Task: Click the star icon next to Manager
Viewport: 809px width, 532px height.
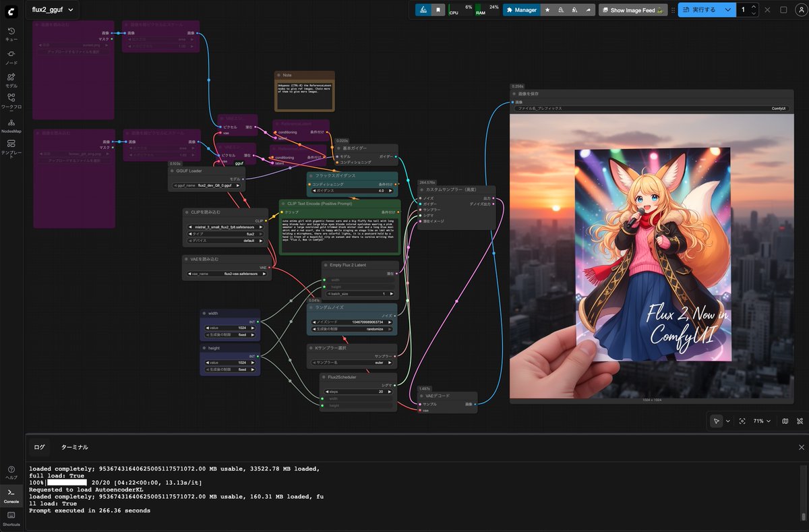Action: 547,10
